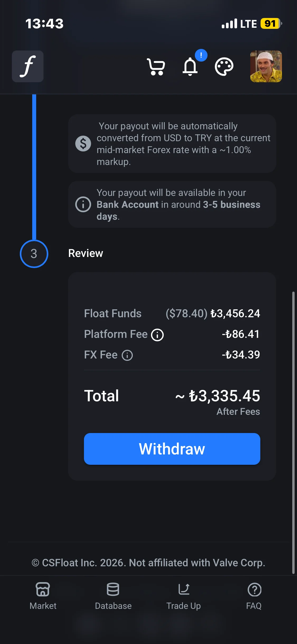Tap the Review step heading
Image resolution: width=297 pixels, height=644 pixels.
86,253
